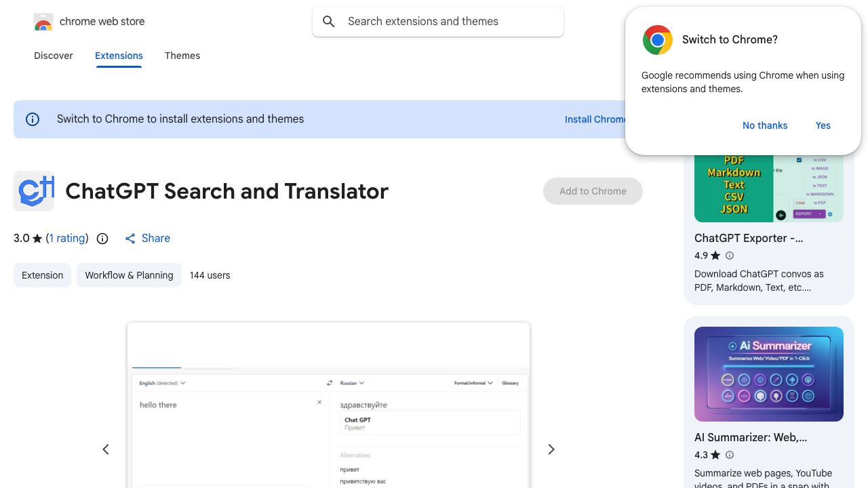Viewport: 868px width, 488px height.
Task: Click the Add to Chrome button
Action: point(593,191)
